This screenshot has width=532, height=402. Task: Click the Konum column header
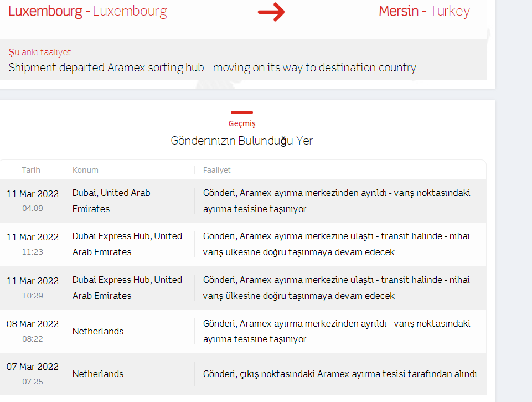[85, 170]
